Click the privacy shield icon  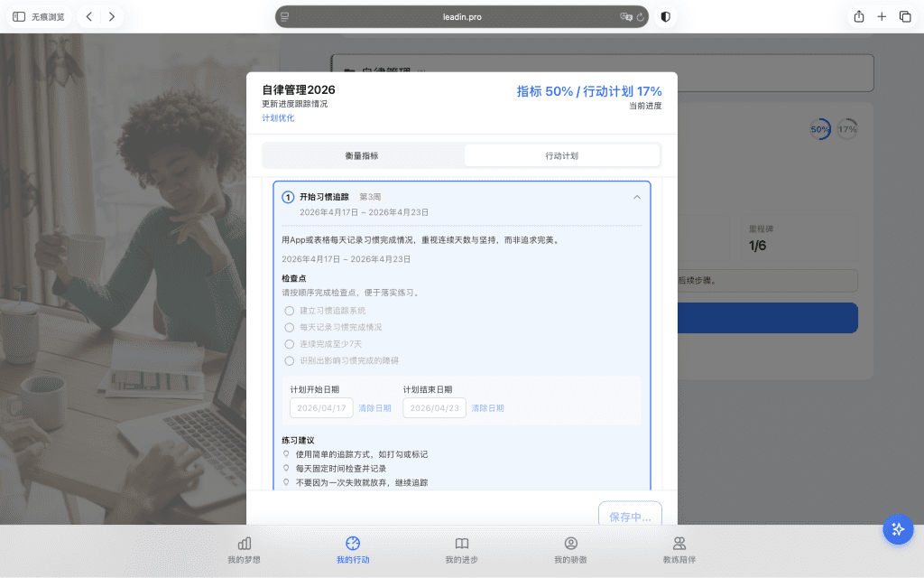tap(666, 16)
